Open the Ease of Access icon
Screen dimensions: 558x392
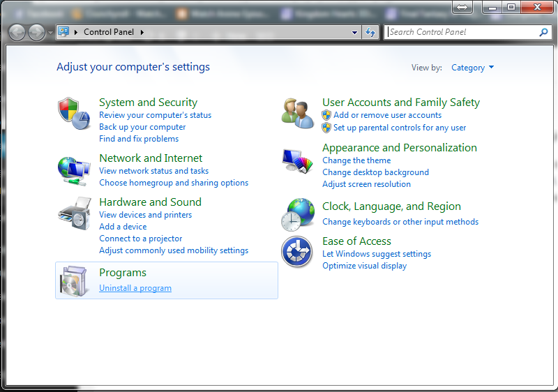[x=297, y=252]
